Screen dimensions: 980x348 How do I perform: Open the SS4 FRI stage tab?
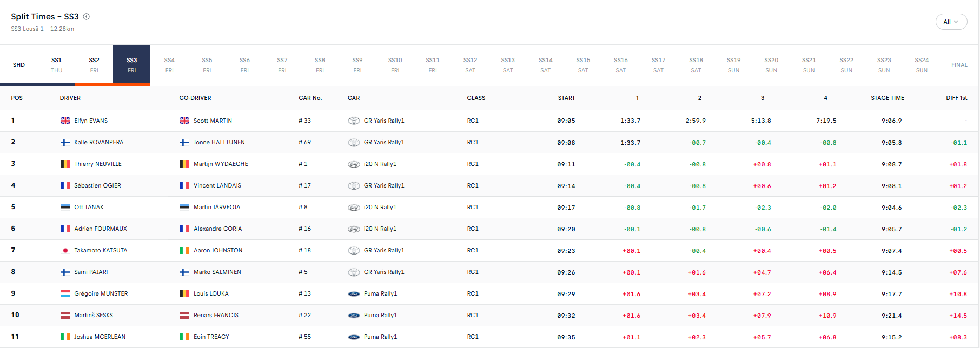(x=169, y=65)
